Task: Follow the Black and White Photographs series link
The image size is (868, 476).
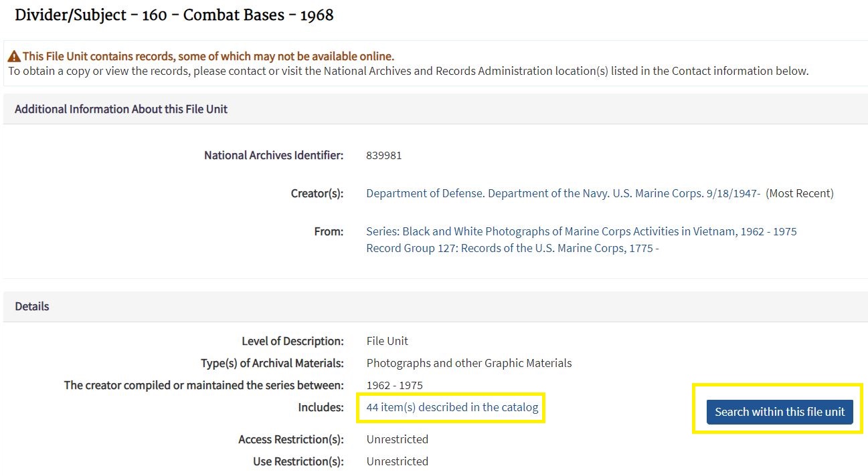Action: (581, 231)
